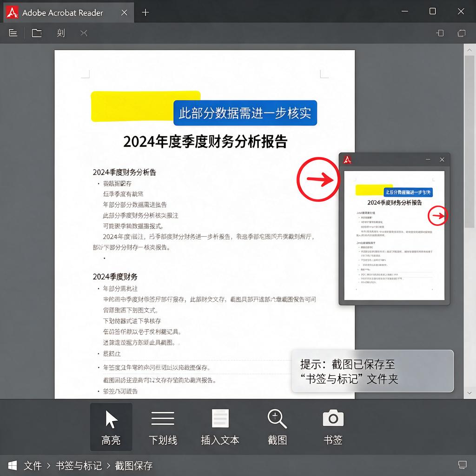Open the 截图 screenshot tool

click(277, 427)
